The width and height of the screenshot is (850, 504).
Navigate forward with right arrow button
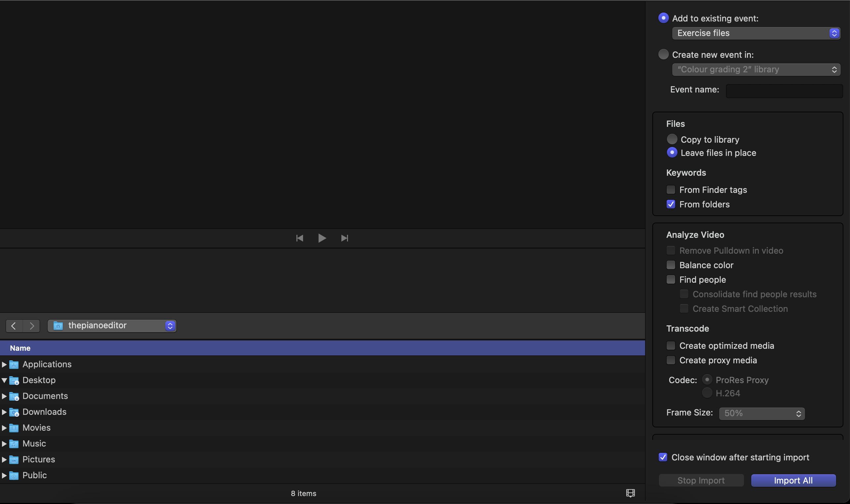[x=32, y=326]
